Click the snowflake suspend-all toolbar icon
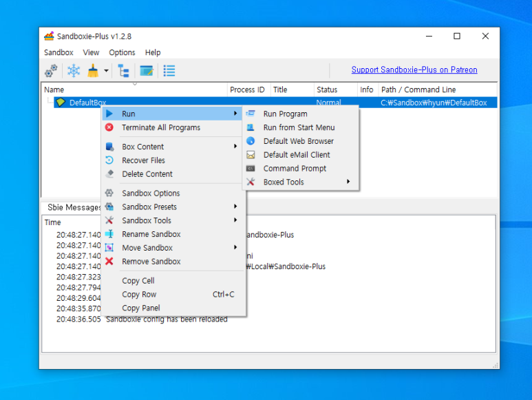Image resolution: width=532 pixels, height=400 pixels. click(x=74, y=71)
